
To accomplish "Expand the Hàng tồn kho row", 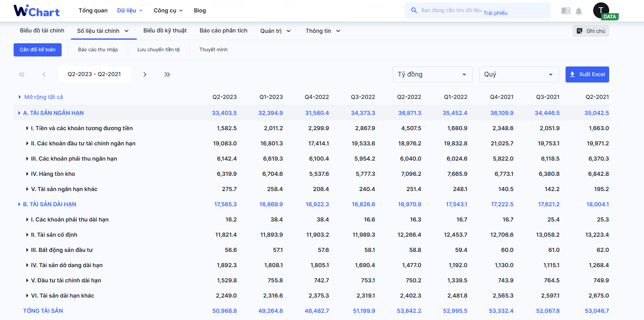I will (x=27, y=174).
